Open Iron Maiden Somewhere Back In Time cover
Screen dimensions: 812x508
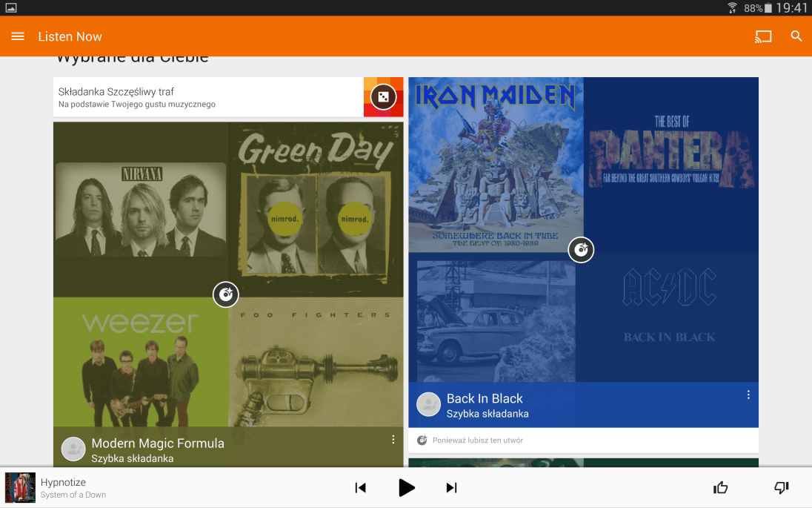tap(496, 165)
